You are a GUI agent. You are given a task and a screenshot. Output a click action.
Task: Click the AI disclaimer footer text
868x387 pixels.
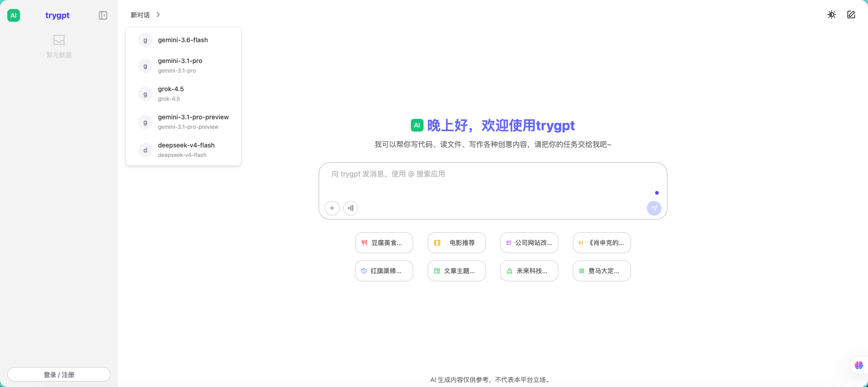[x=491, y=380]
